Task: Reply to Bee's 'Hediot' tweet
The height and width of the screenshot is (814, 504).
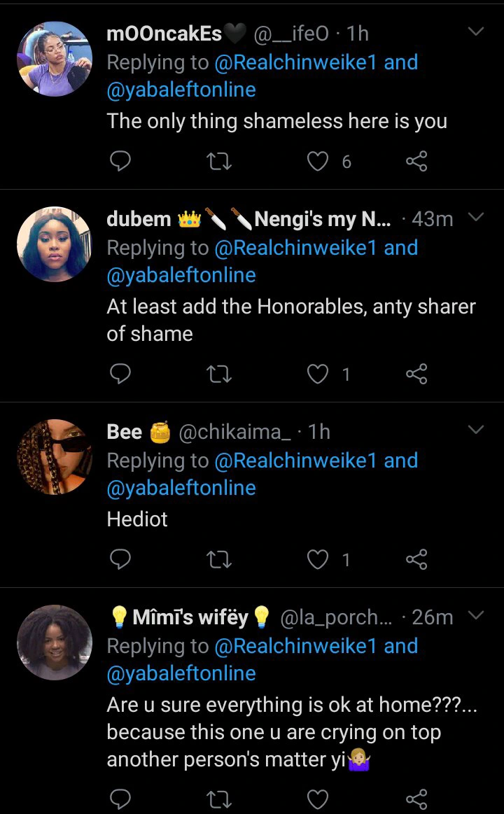Action: 121,560
